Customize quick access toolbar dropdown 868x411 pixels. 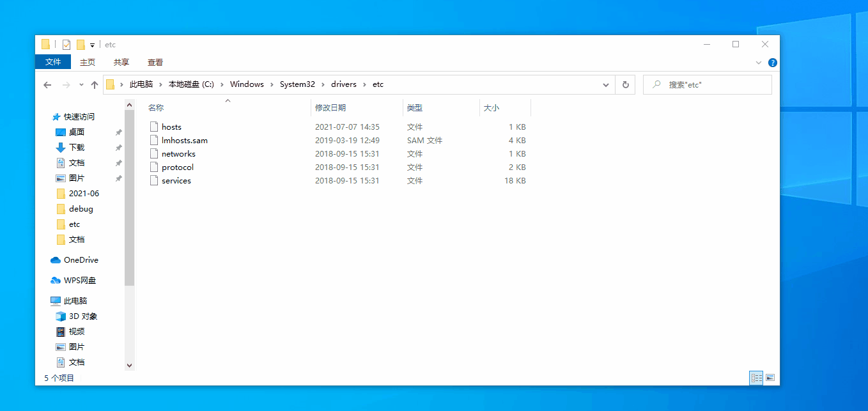92,45
